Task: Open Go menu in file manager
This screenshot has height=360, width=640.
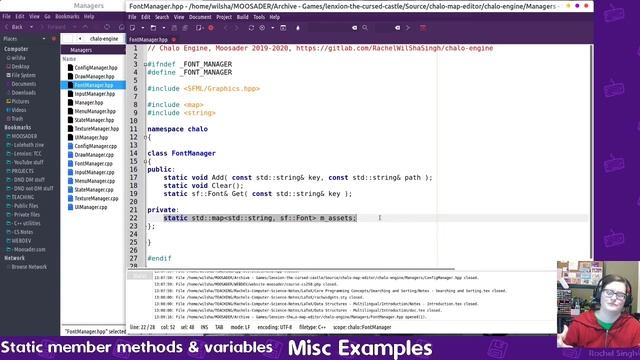Action: 47,17
